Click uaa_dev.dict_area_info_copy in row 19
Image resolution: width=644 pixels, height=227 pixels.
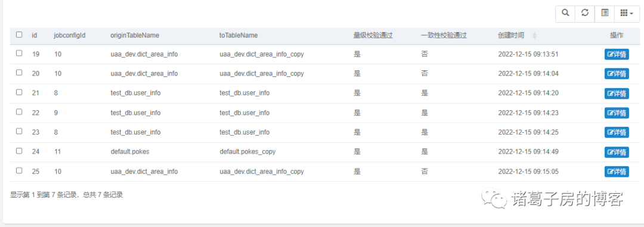coord(262,54)
